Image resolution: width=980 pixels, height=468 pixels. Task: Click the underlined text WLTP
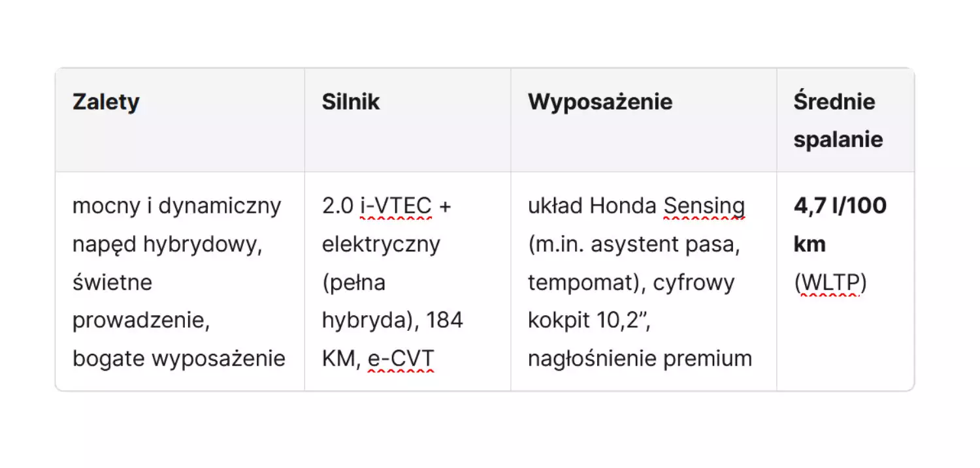pos(830,282)
